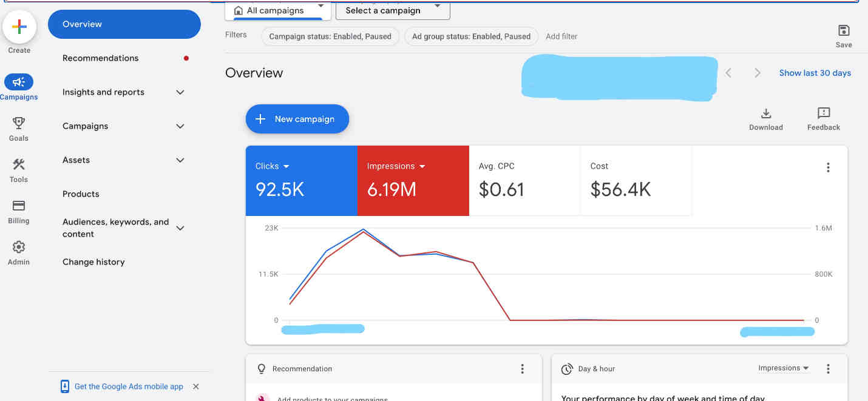Change Day & hour Impressions dropdown

[x=783, y=368]
